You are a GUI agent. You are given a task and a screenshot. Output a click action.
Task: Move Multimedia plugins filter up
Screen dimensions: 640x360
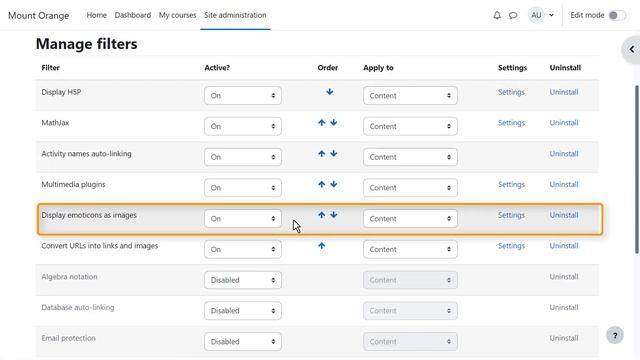click(x=322, y=184)
